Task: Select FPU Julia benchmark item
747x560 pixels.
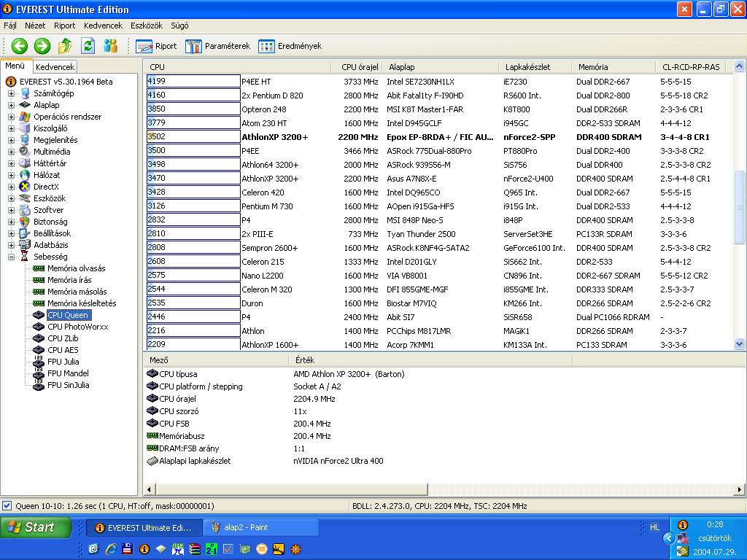Action: pyautogui.click(x=63, y=362)
